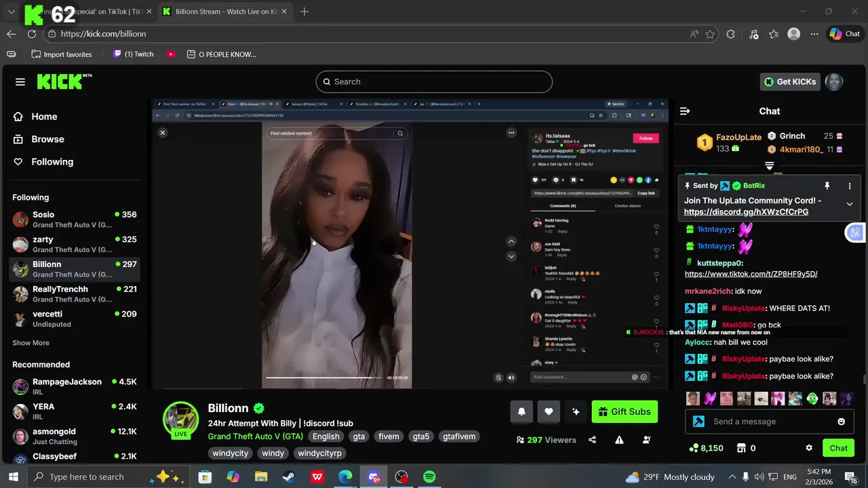Open recommended channel YERA
This screenshot has width=868, height=488.
coord(75,411)
